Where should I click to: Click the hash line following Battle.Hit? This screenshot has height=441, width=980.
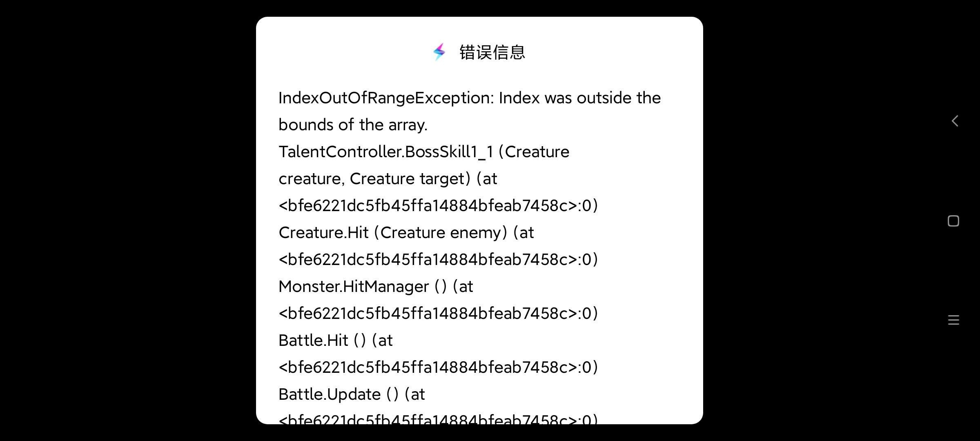point(438,367)
